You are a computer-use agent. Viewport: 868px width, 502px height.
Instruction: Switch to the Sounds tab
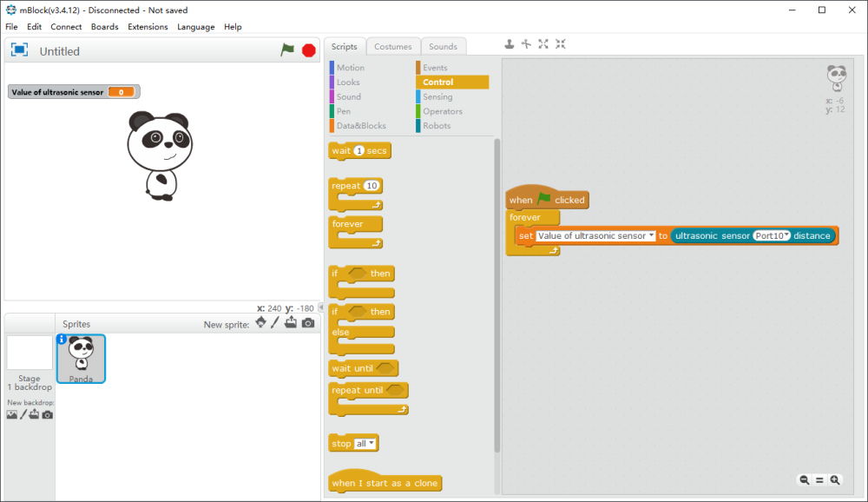(444, 47)
